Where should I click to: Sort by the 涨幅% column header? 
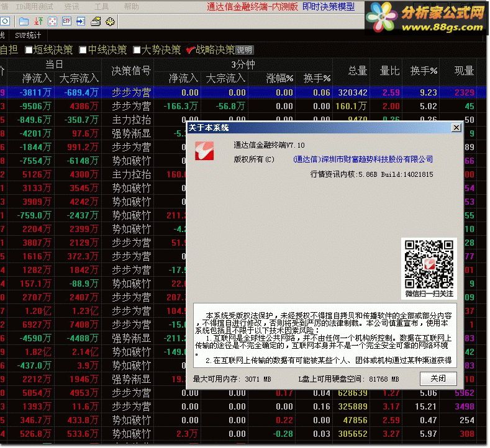click(x=279, y=78)
